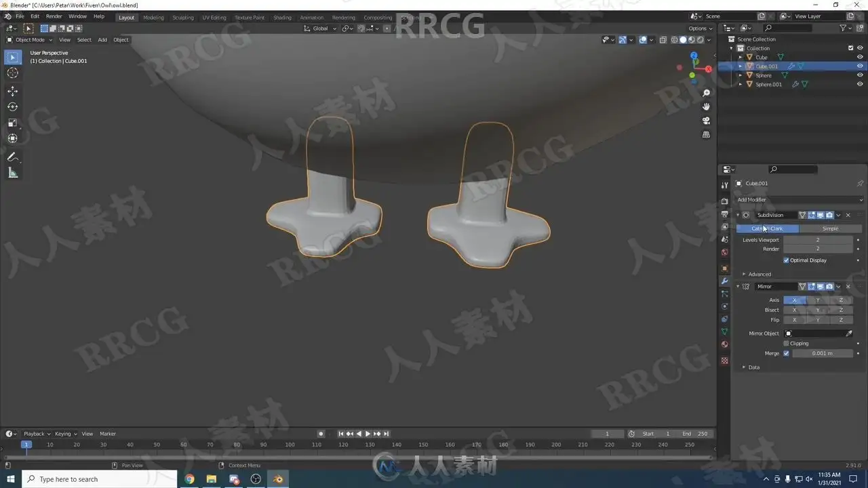Collapse the Mirror modifier panel
This screenshot has width=868, height=488.
coord(738,287)
